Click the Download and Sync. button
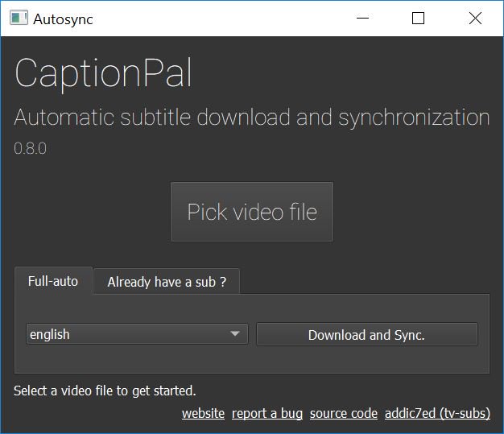The width and height of the screenshot is (504, 434). [367, 335]
